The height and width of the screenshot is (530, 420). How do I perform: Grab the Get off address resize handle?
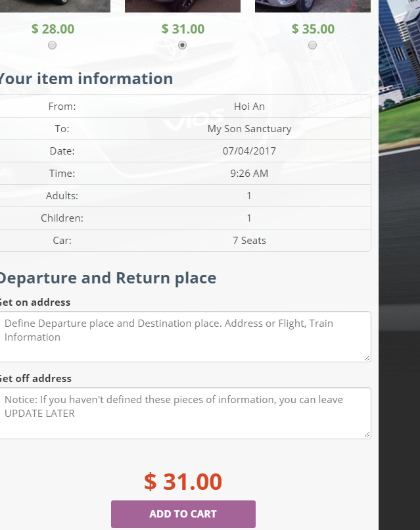click(367, 434)
